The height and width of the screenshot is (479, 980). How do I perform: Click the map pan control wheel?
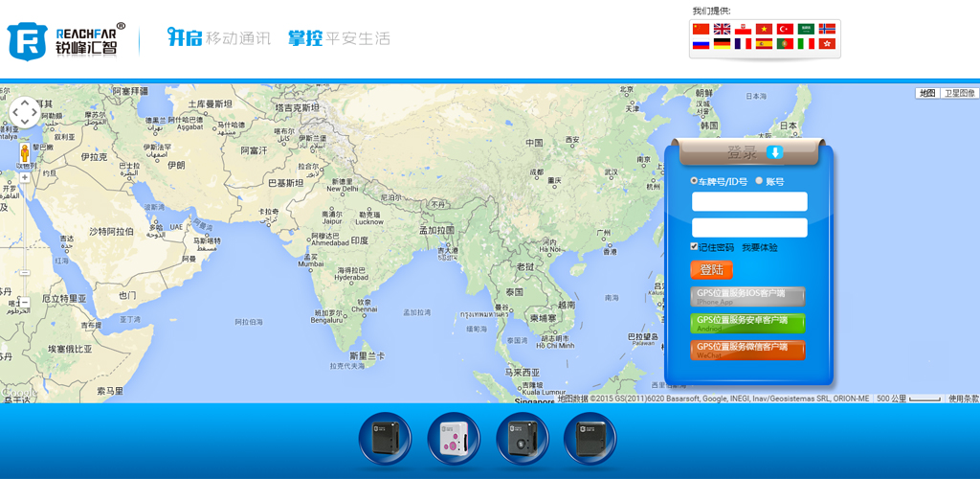25,112
